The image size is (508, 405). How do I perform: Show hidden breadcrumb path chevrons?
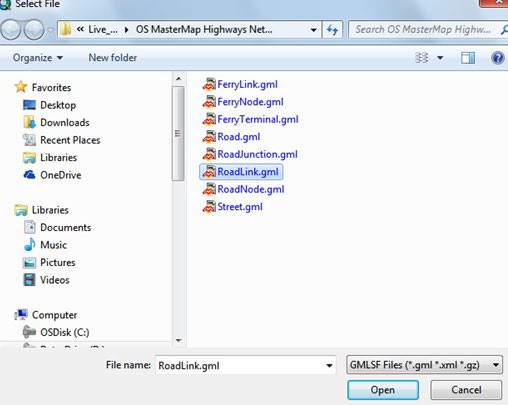tap(80, 30)
